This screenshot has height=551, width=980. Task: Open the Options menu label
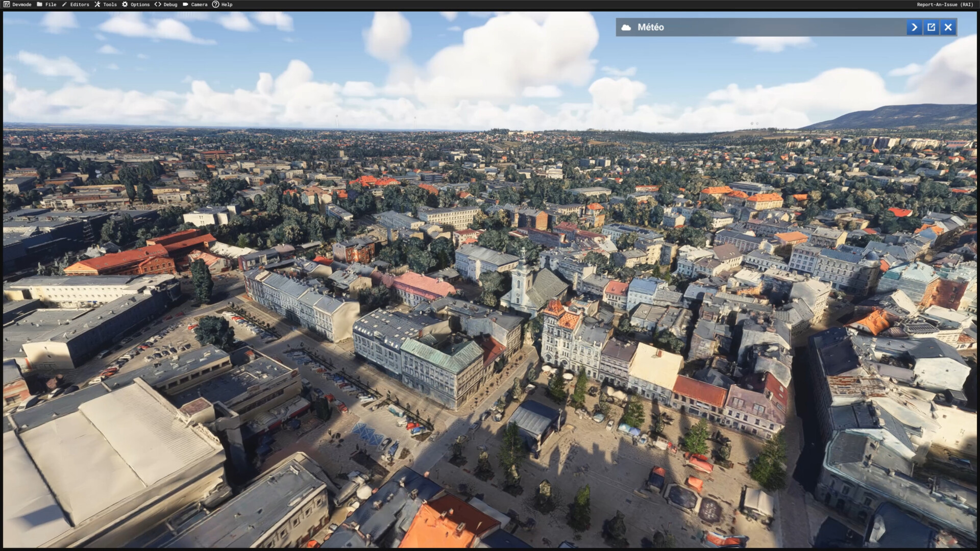point(140,5)
